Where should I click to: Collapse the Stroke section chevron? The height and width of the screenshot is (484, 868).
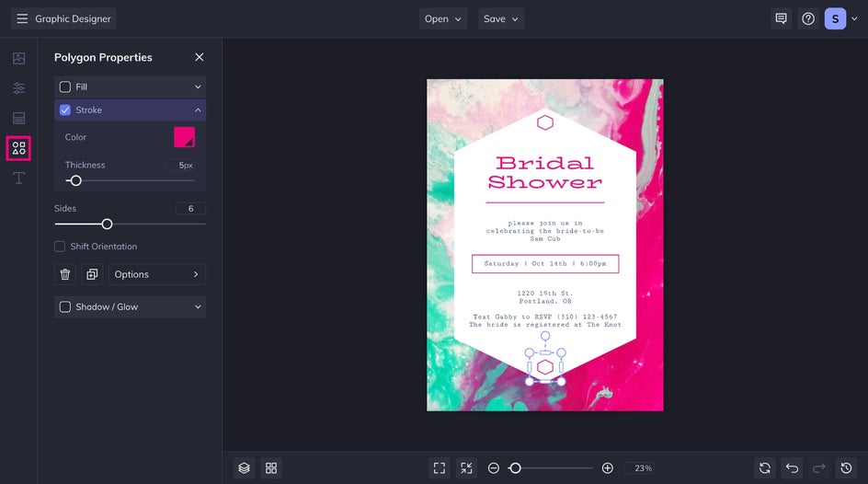click(198, 110)
